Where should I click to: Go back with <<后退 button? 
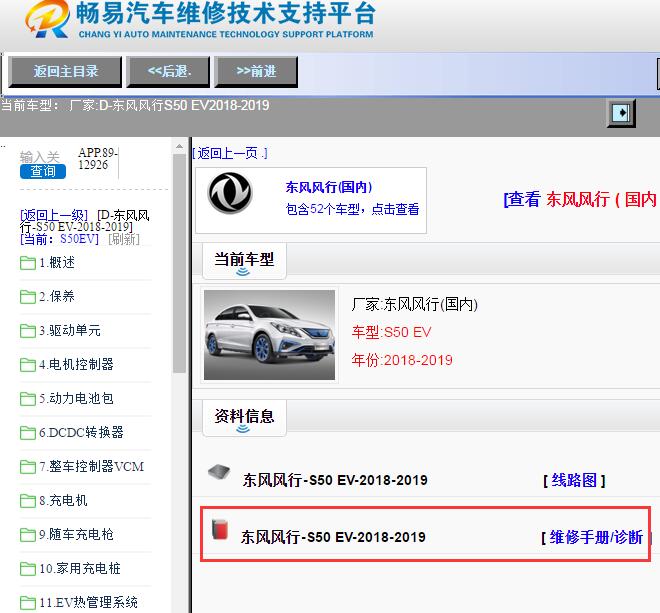pyautogui.click(x=168, y=72)
